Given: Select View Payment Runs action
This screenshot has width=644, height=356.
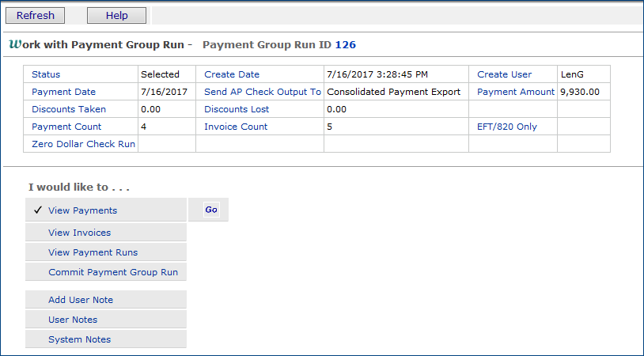Looking at the screenshot, I should [93, 252].
